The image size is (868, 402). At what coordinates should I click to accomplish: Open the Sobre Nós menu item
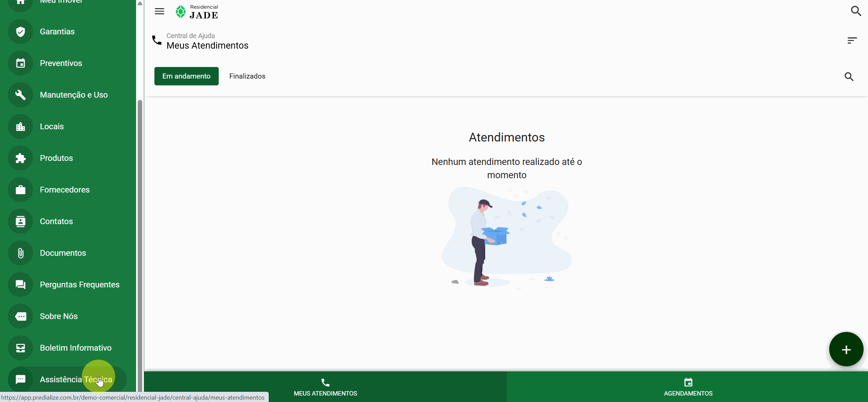[59, 316]
